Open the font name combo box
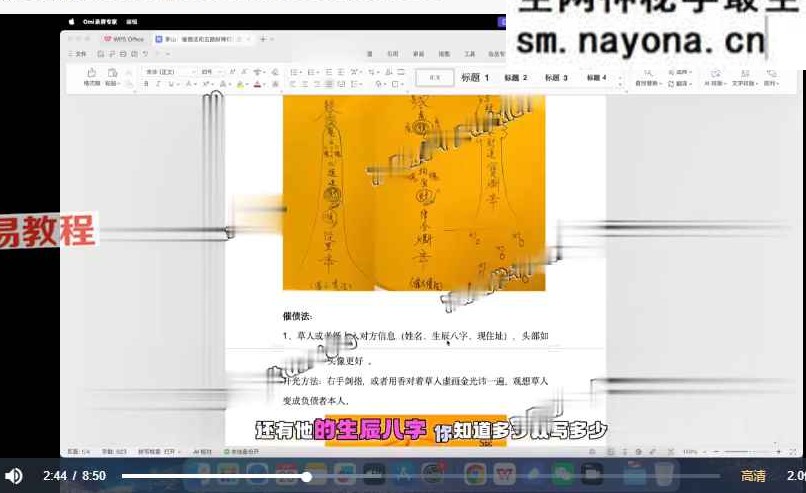806x493 pixels. [170, 72]
